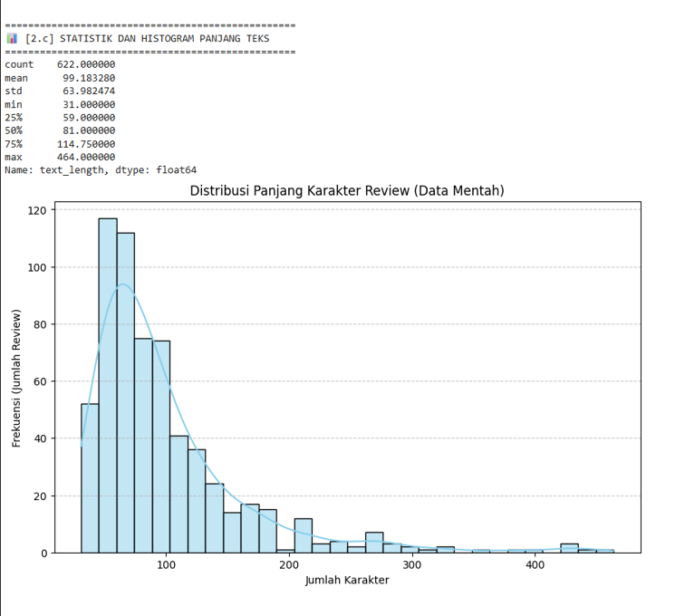The height and width of the screenshot is (616, 675).
Task: Click the text_length dtype line
Action: coord(101,170)
